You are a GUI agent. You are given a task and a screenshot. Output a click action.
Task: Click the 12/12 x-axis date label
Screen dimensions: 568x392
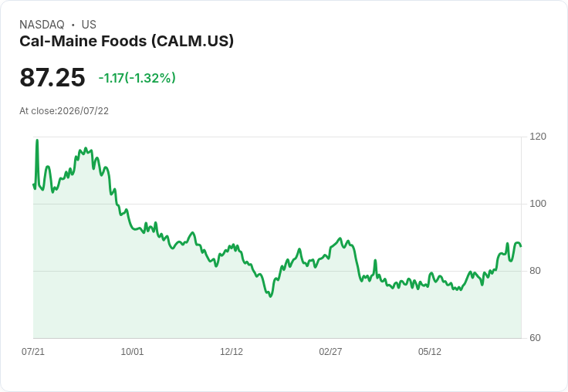(231, 351)
